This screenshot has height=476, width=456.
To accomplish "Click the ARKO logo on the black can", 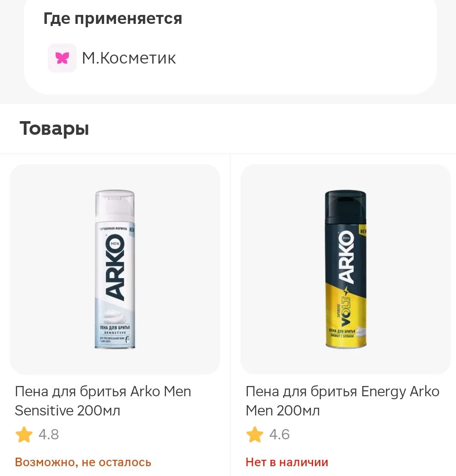I will (x=346, y=256).
